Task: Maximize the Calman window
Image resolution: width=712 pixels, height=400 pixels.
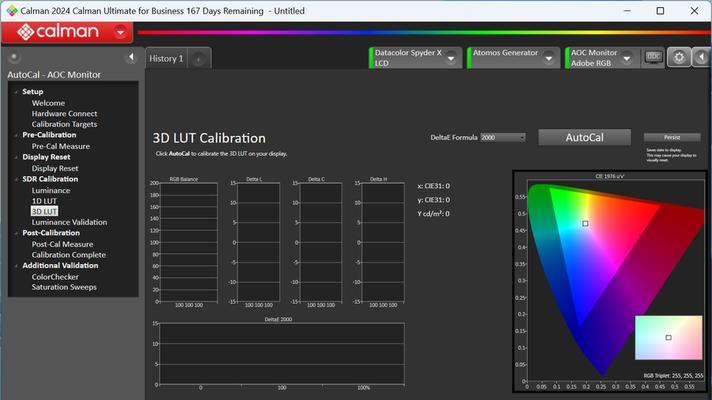Action: click(660, 10)
